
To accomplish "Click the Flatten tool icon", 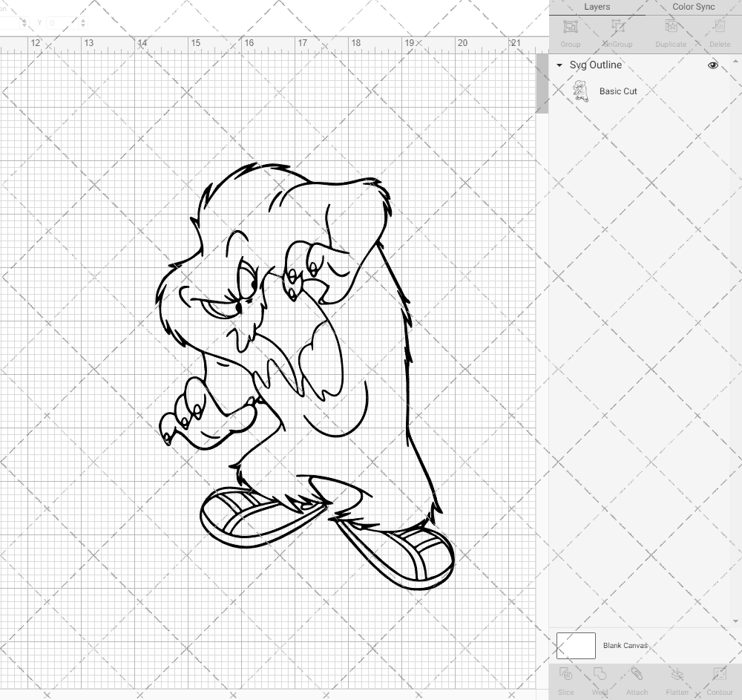I will pos(677,674).
